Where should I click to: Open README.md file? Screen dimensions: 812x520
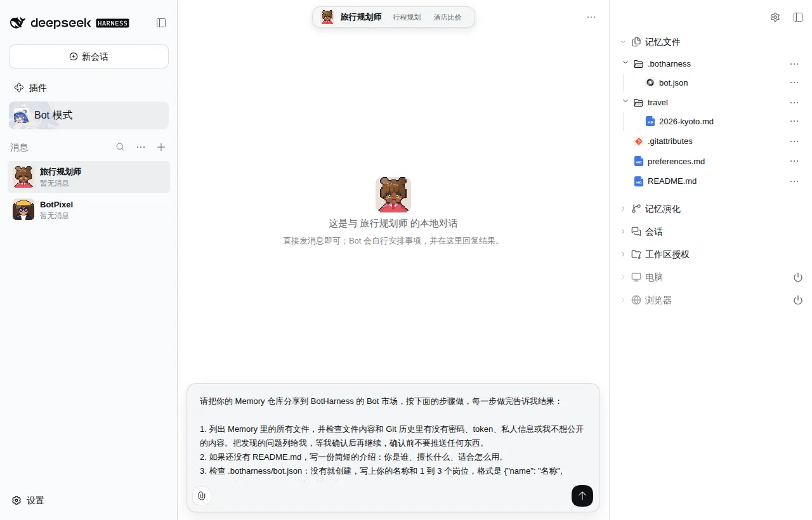tap(665, 181)
